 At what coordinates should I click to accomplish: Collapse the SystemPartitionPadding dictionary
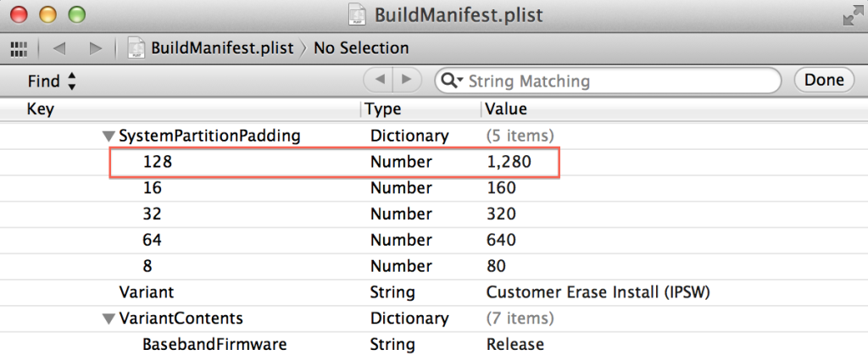point(108,136)
